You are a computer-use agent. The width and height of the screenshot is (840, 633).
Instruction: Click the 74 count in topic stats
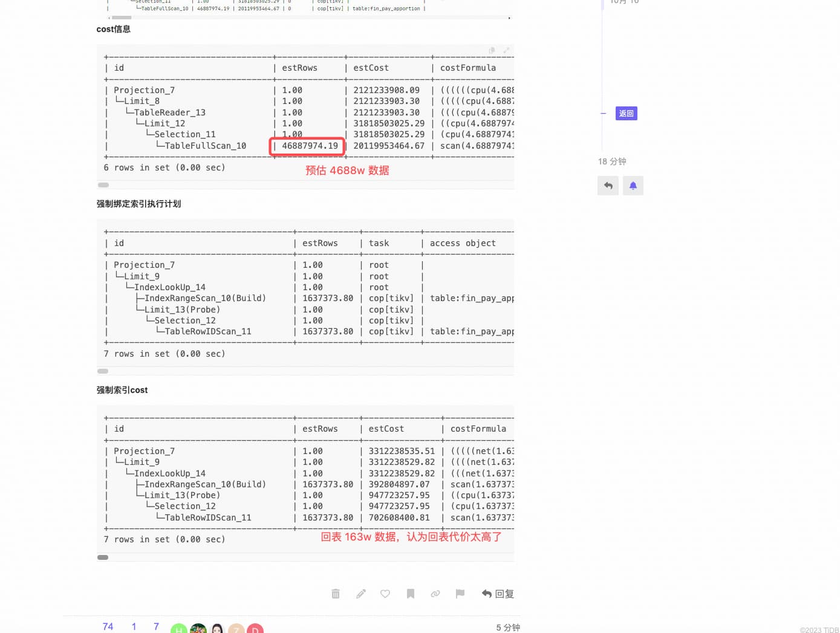(x=108, y=626)
